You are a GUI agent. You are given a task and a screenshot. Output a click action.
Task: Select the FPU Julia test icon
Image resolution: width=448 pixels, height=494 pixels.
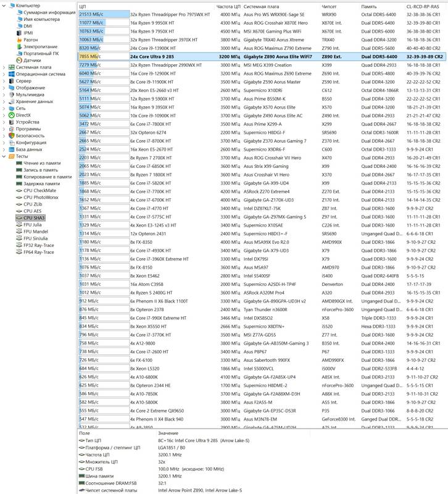(19, 225)
